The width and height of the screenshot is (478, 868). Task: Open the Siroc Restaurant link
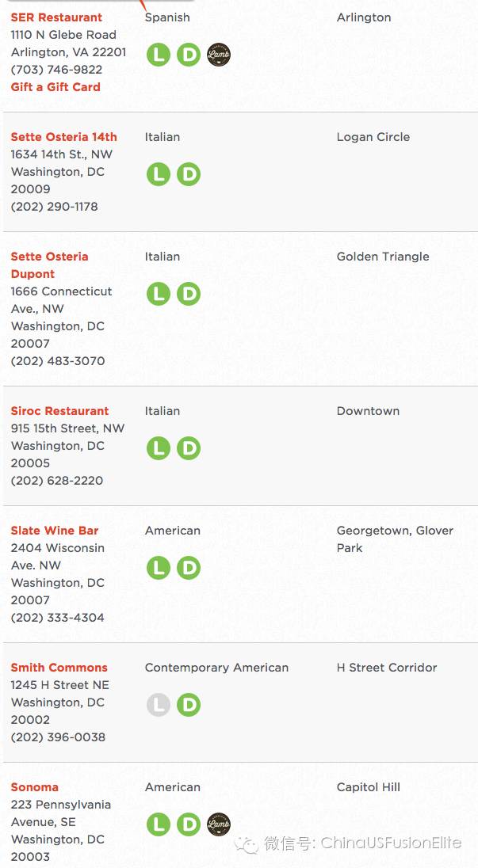click(x=59, y=411)
